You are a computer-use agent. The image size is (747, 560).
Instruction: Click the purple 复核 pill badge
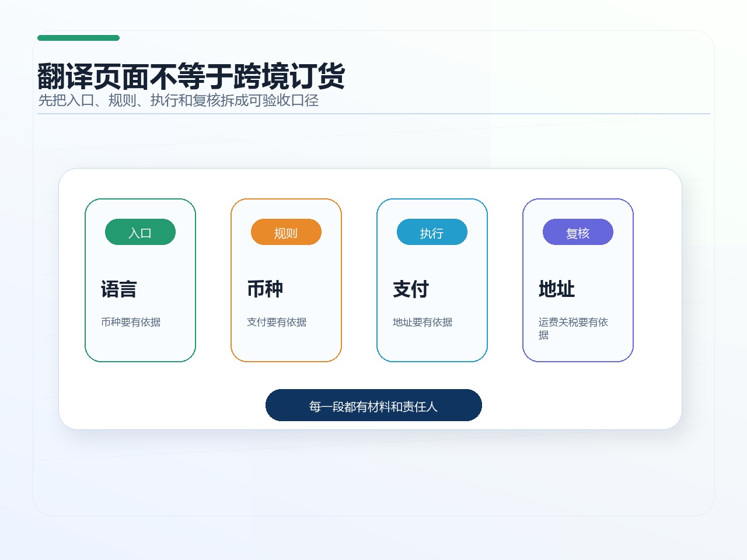pyautogui.click(x=578, y=232)
